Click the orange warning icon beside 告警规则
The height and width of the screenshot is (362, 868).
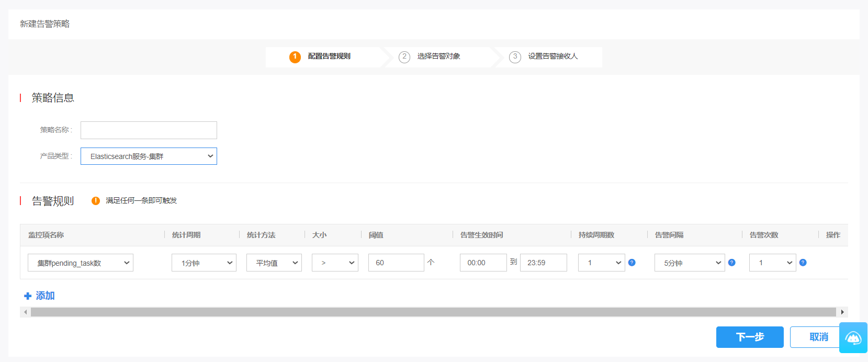pos(96,201)
